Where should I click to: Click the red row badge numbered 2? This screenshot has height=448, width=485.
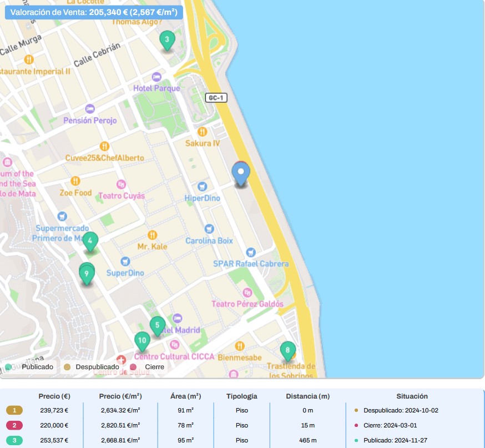coord(14,426)
